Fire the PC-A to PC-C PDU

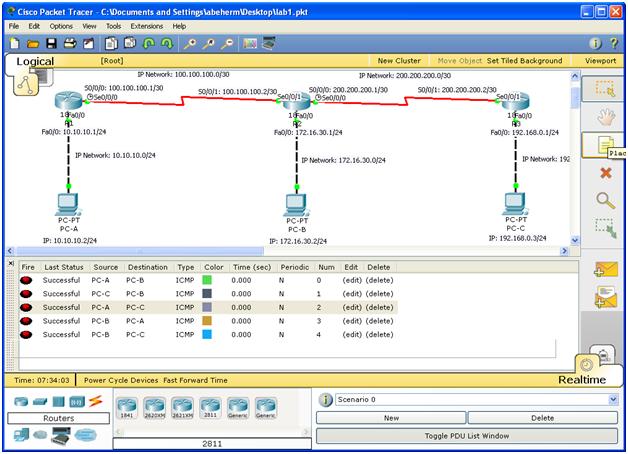[x=26, y=307]
